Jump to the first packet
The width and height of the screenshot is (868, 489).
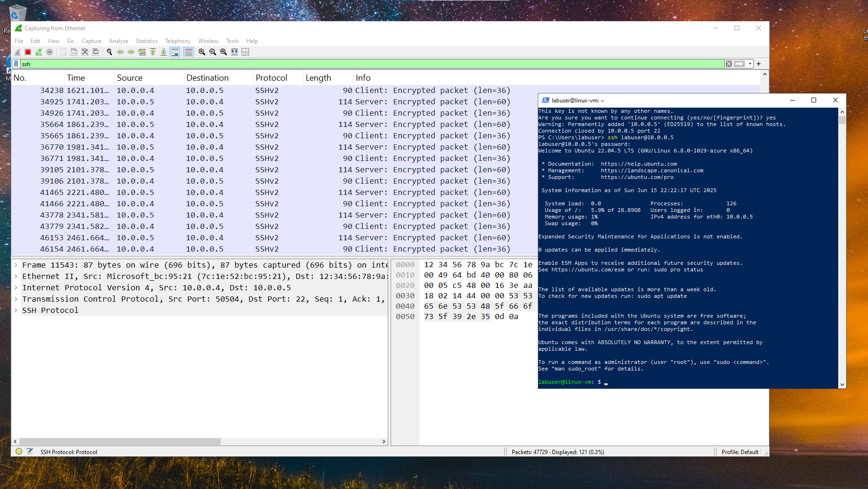click(153, 52)
